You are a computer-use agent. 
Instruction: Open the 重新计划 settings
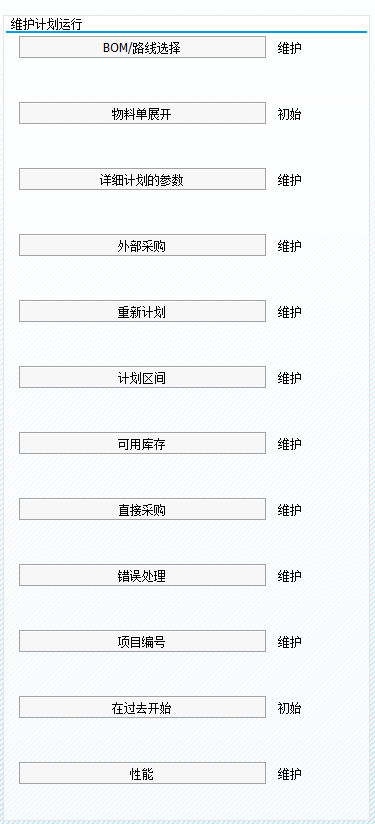tap(142, 311)
